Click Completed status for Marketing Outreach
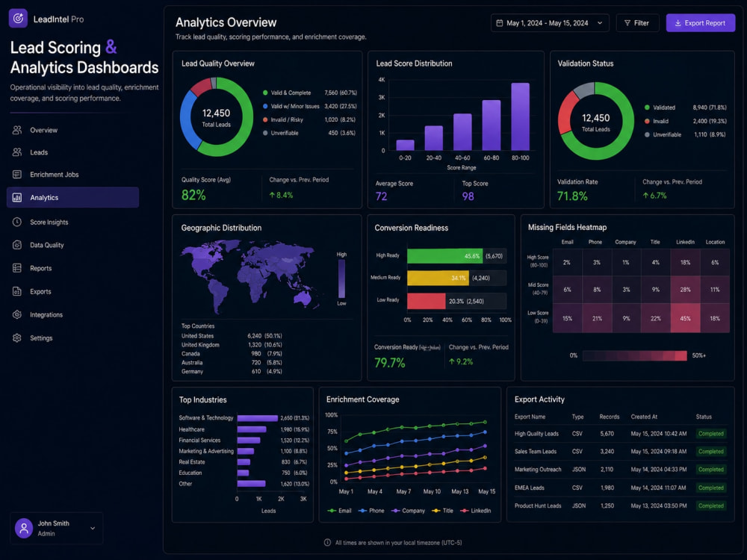This screenshot has height=560, width=747. point(711,470)
